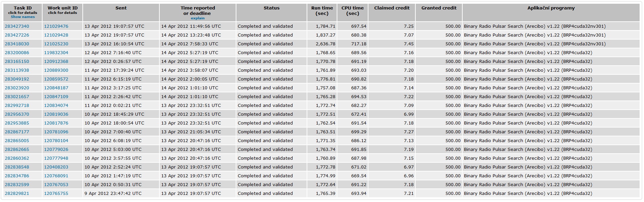Click the Status column header
Viewport: 644px width, 202px height.
[272, 8]
